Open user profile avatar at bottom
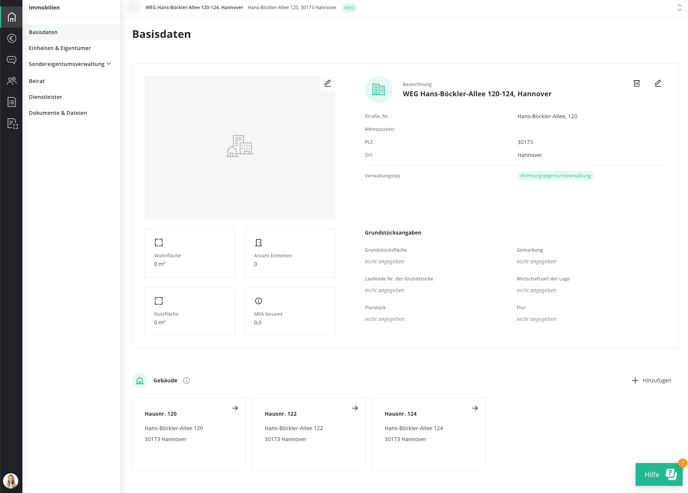The width and height of the screenshot is (688, 493). 11,481
